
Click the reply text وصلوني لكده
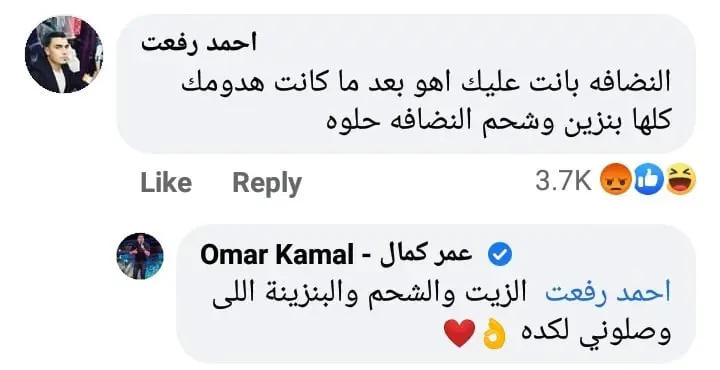596,334
